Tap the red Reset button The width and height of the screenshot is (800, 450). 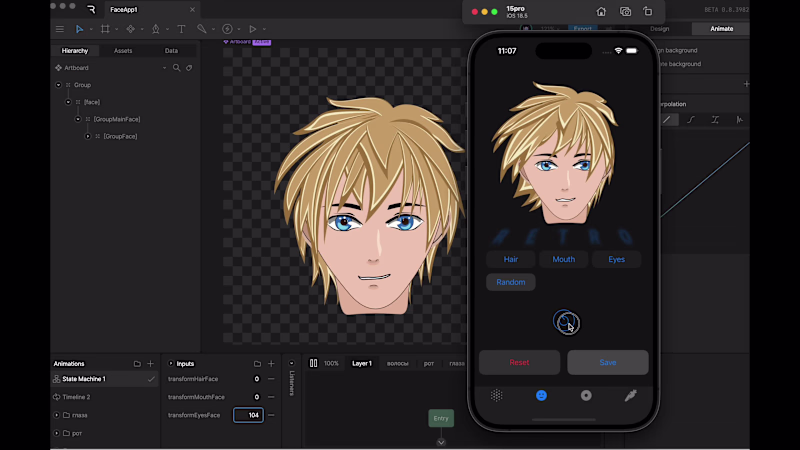click(519, 362)
